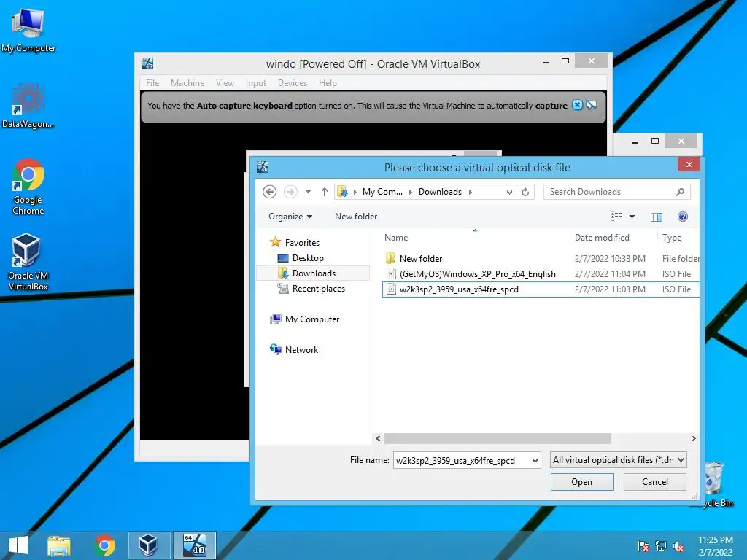Select the w2k3sp2_3959_usa_x64fre_spcd ISO file
Image resolution: width=747 pixels, height=560 pixels.
541,289
